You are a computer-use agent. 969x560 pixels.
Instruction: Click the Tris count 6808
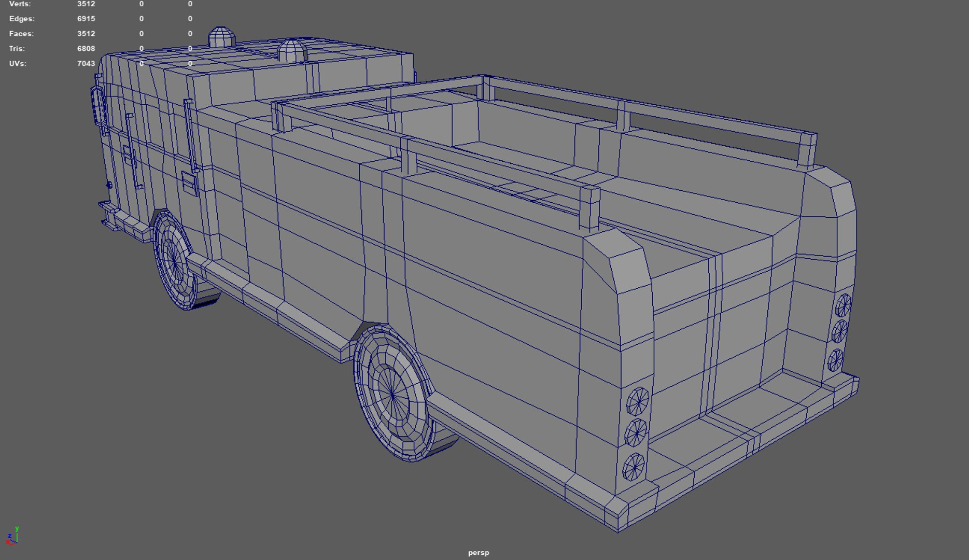pos(86,49)
